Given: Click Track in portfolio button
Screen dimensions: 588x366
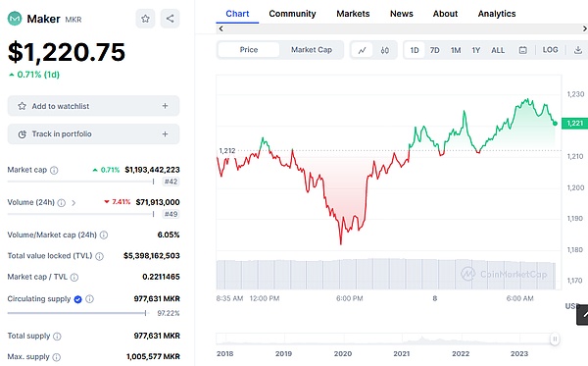Looking at the screenshot, I should pyautogui.click(x=93, y=134).
